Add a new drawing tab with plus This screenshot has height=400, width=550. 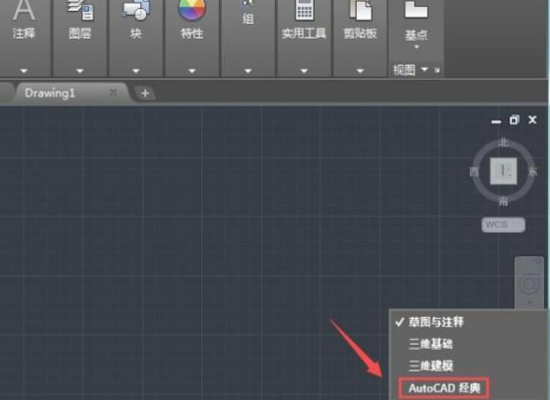(145, 93)
